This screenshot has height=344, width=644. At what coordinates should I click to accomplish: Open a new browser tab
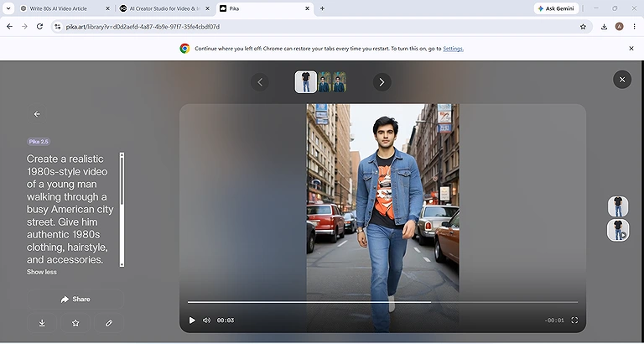pos(322,8)
